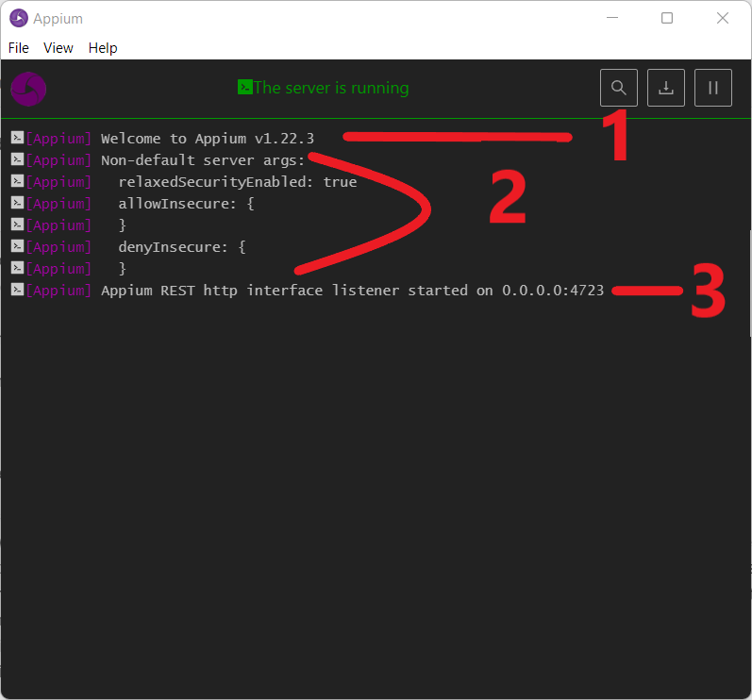752x700 pixels.
Task: Select log line 'allowInsecure: {'
Action: (186, 204)
